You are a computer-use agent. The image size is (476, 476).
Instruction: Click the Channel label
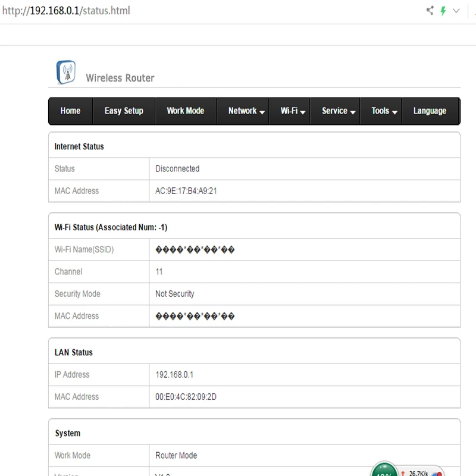point(68,272)
